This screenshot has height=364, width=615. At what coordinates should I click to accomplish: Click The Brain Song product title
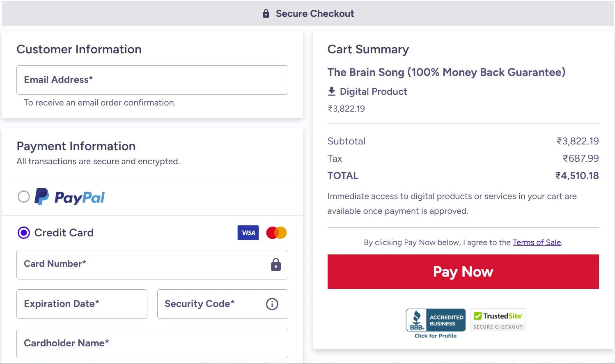coord(446,72)
